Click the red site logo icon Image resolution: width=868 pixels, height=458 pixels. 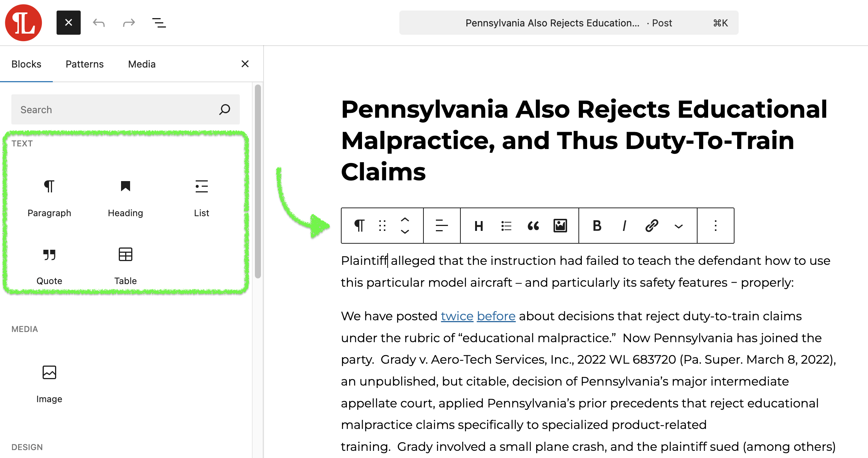pyautogui.click(x=23, y=23)
